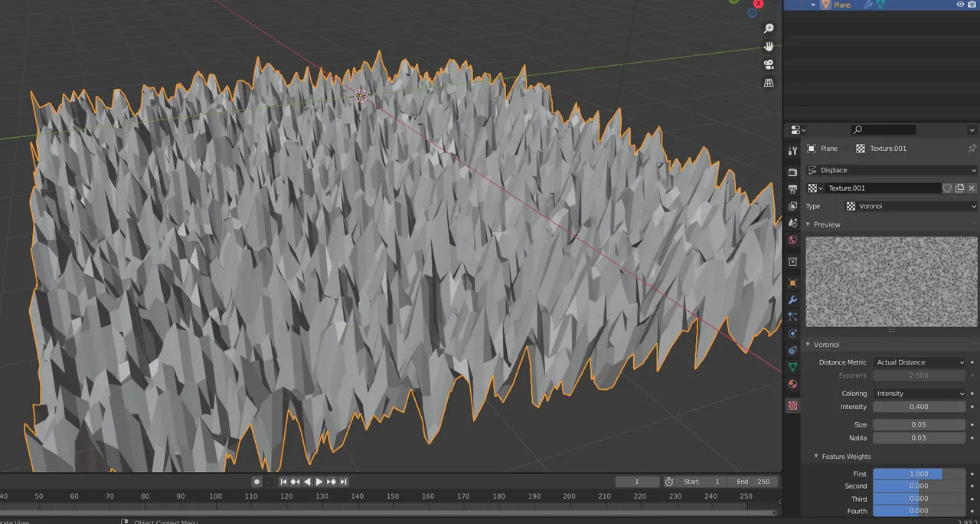Click the current frame field showing 1
Viewport: 980px width, 524px height.
637,482
